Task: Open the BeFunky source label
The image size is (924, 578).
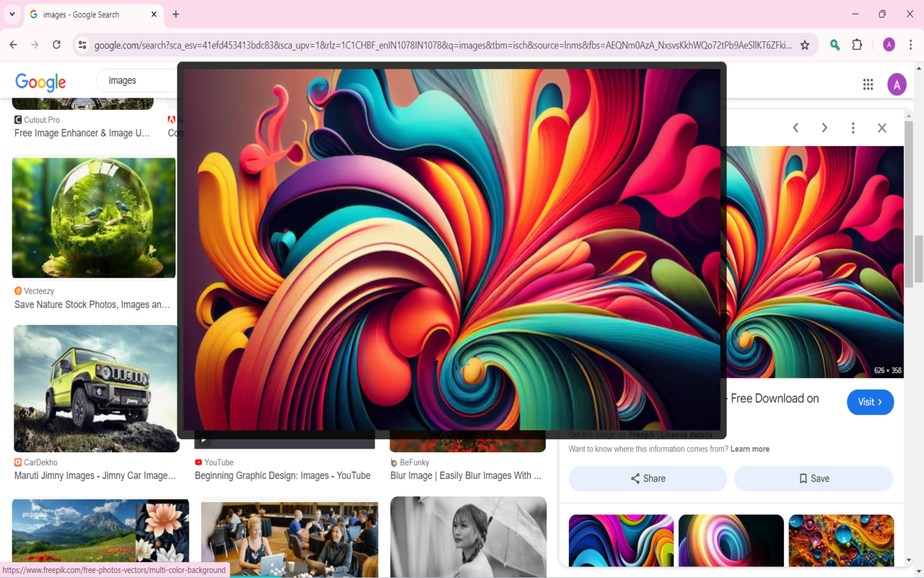Action: (409, 462)
